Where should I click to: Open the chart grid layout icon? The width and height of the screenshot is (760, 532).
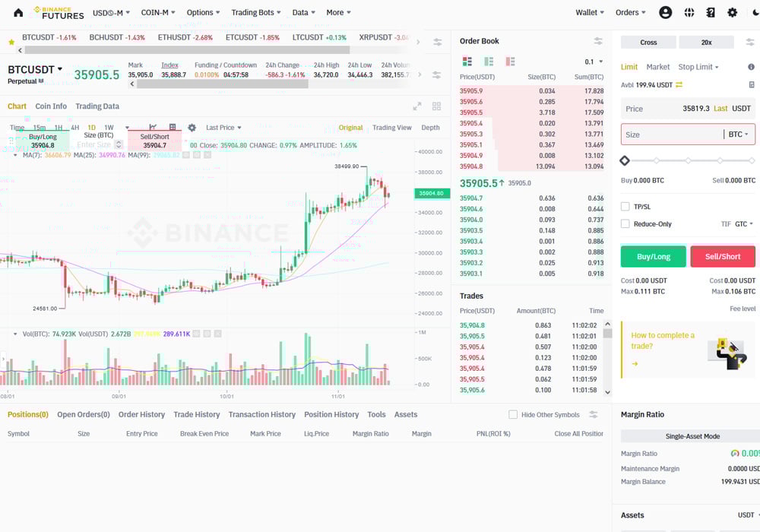pos(436,106)
